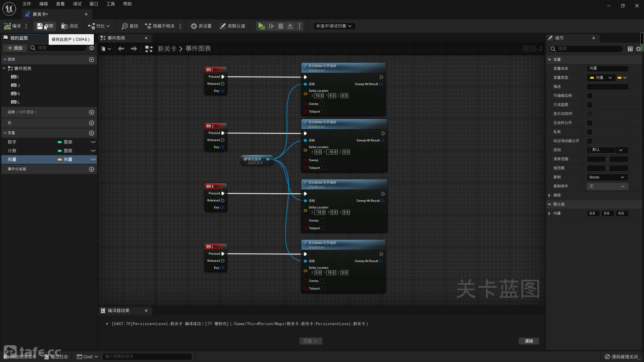Viewport: 644px width, 362px height.
Task: Open the 页面 dropdown in compiler results
Action: (311, 341)
